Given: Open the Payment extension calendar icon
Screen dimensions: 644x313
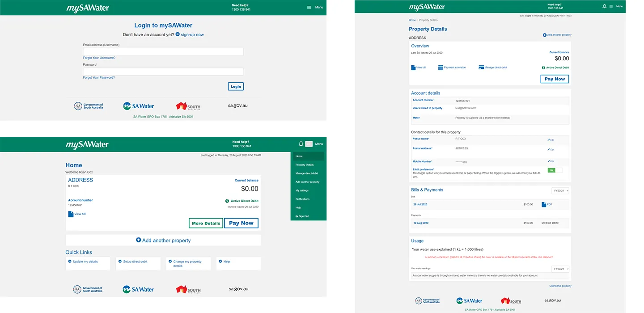Looking at the screenshot, I should coord(441,68).
